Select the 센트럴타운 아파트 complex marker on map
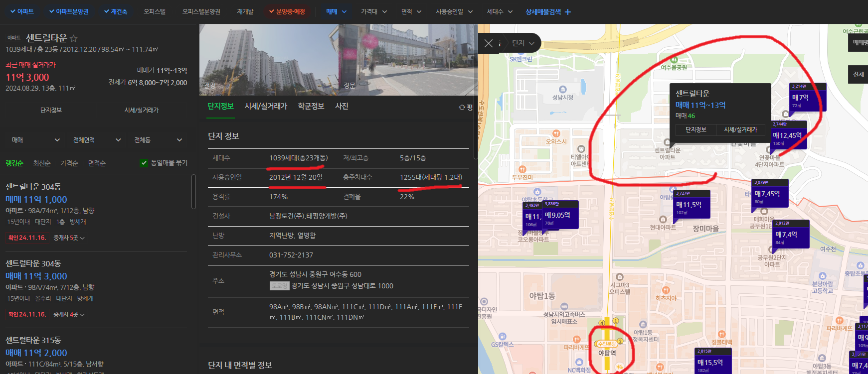This screenshot has height=374, width=868. (667, 142)
